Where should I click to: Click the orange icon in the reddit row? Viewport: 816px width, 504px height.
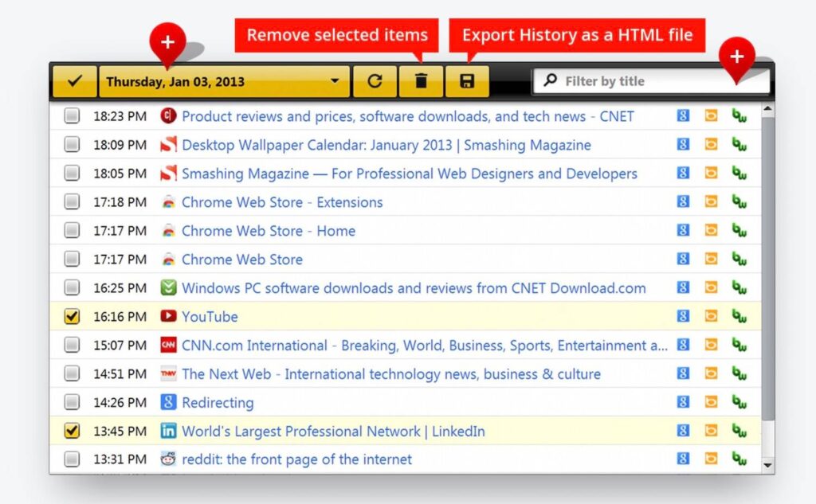tap(711, 459)
